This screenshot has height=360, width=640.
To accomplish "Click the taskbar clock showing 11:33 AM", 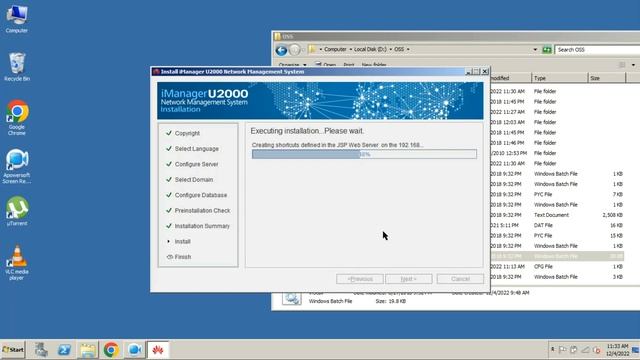I will click(617, 350).
